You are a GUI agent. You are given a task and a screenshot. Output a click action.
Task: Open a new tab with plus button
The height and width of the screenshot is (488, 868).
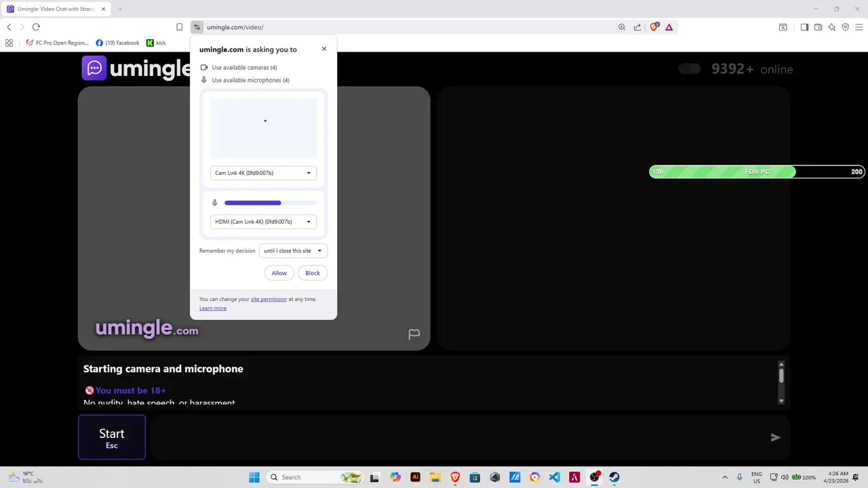pos(120,9)
